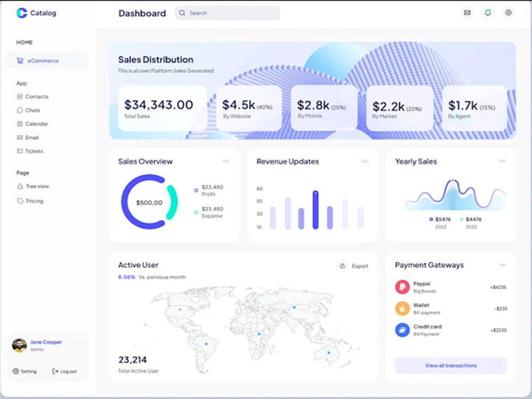
Task: Click Jane Cooper's avatar photo
Action: (x=19, y=345)
